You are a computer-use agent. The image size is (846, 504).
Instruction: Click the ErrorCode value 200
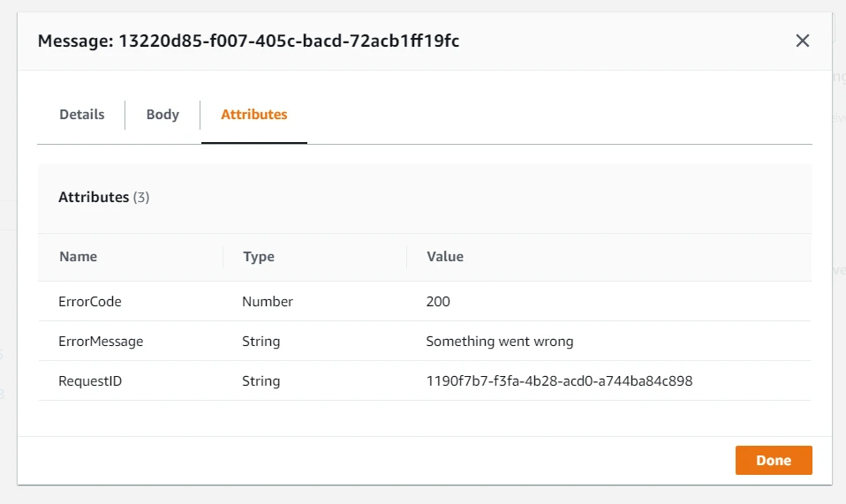point(438,302)
